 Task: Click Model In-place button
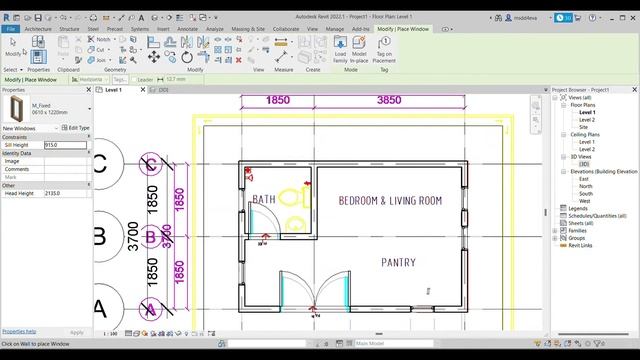(359, 49)
